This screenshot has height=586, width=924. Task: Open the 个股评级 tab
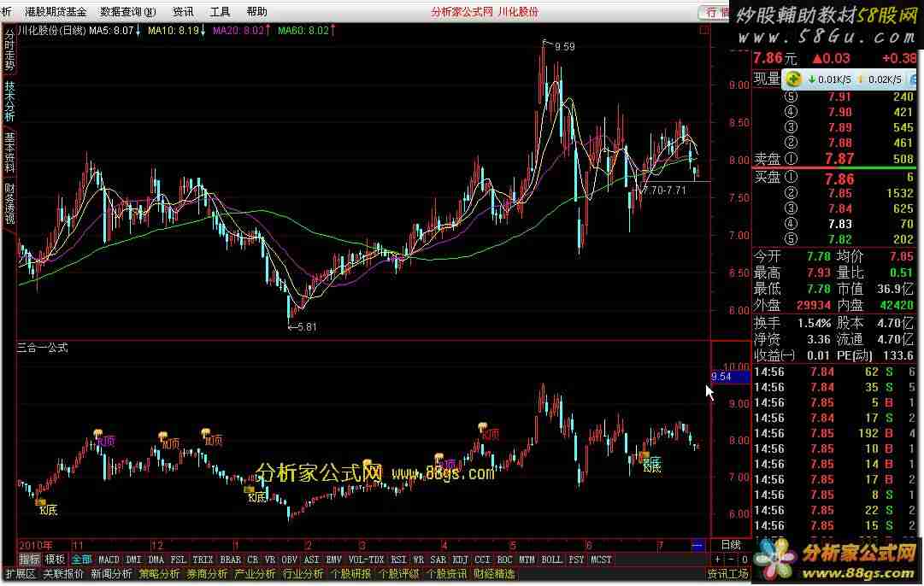click(399, 574)
